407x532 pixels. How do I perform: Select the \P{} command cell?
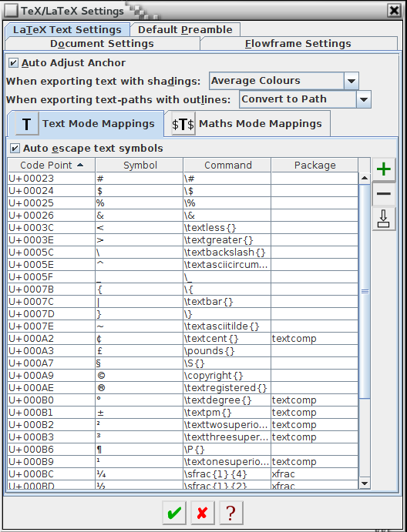[227, 449]
